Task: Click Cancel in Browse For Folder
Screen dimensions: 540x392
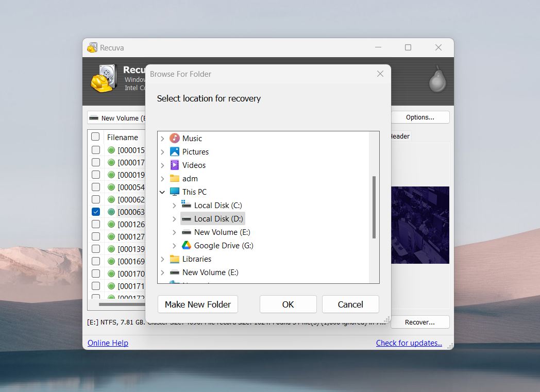Action: click(350, 304)
